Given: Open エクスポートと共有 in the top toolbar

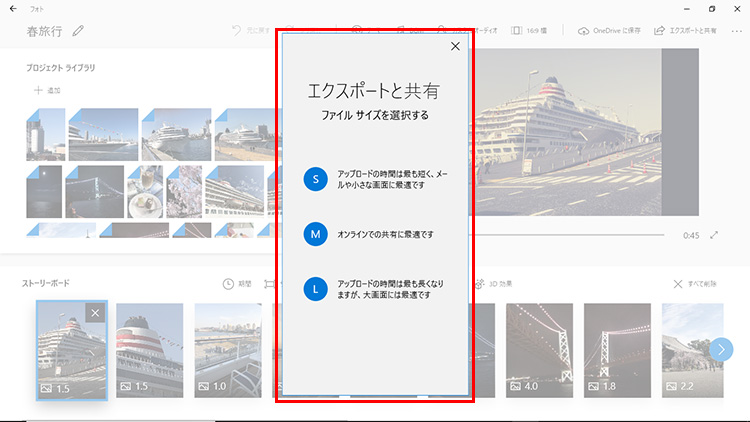Looking at the screenshot, I should click(x=685, y=31).
